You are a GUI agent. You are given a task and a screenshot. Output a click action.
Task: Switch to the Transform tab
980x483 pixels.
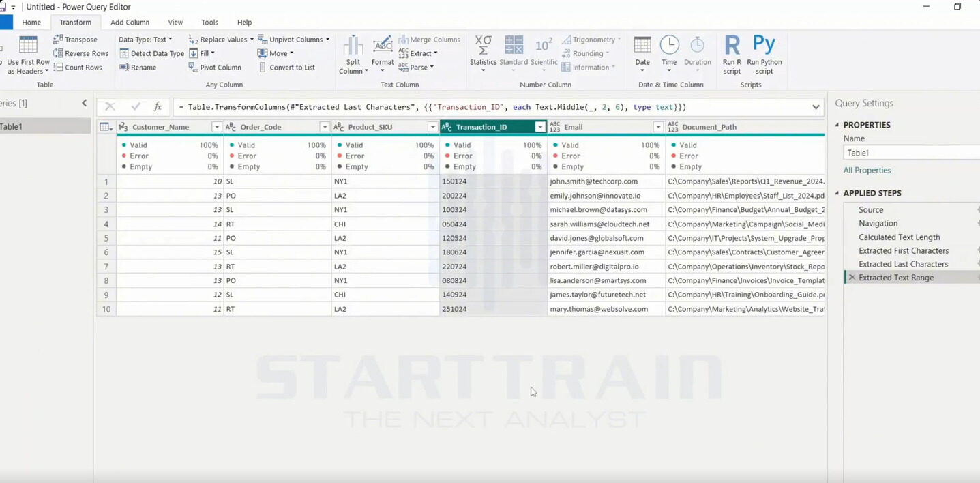(x=75, y=23)
